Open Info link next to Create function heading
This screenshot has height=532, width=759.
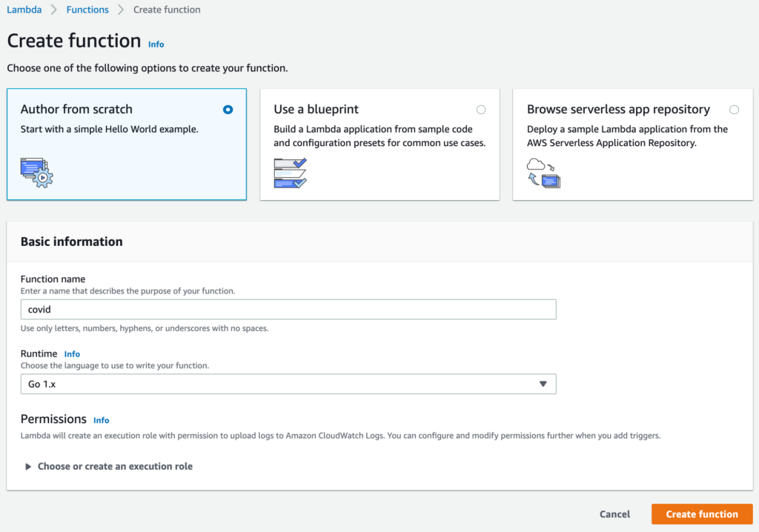tap(156, 44)
